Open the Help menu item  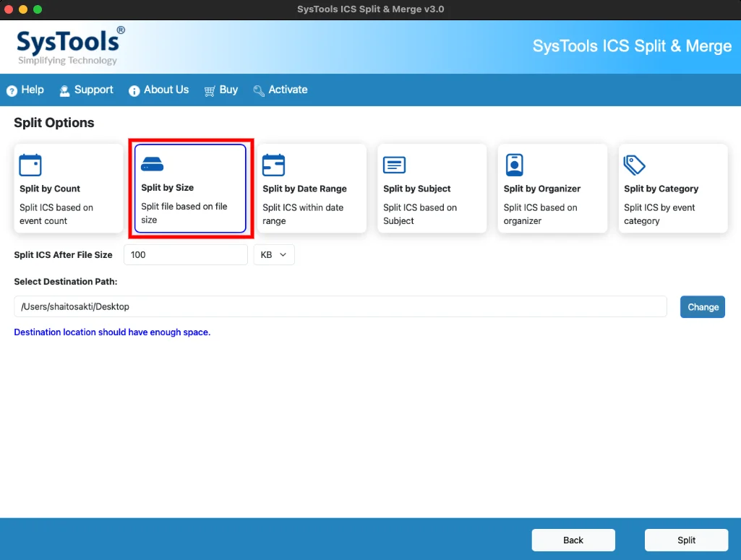coord(25,90)
